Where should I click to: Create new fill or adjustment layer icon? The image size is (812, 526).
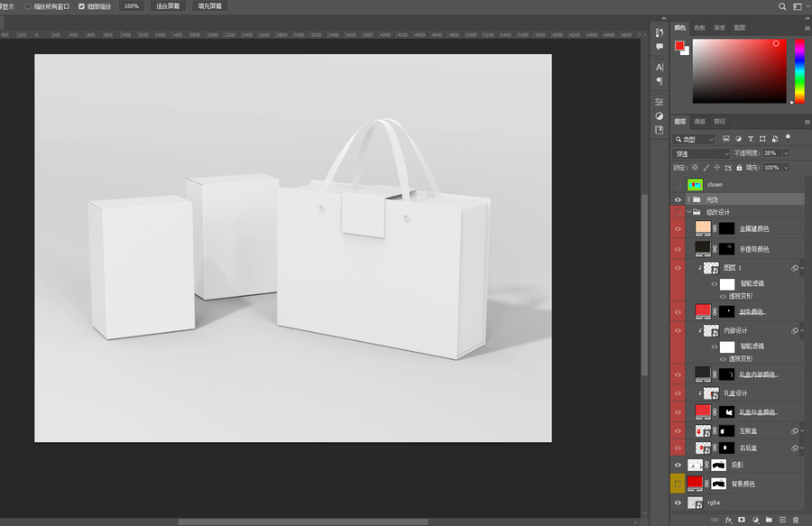[x=755, y=520]
